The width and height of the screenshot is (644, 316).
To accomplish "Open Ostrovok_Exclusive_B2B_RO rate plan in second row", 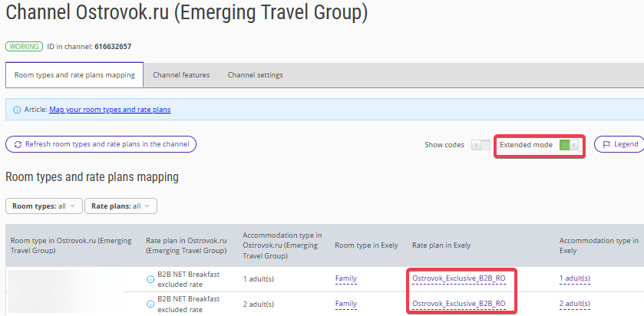I will pyautogui.click(x=458, y=304).
